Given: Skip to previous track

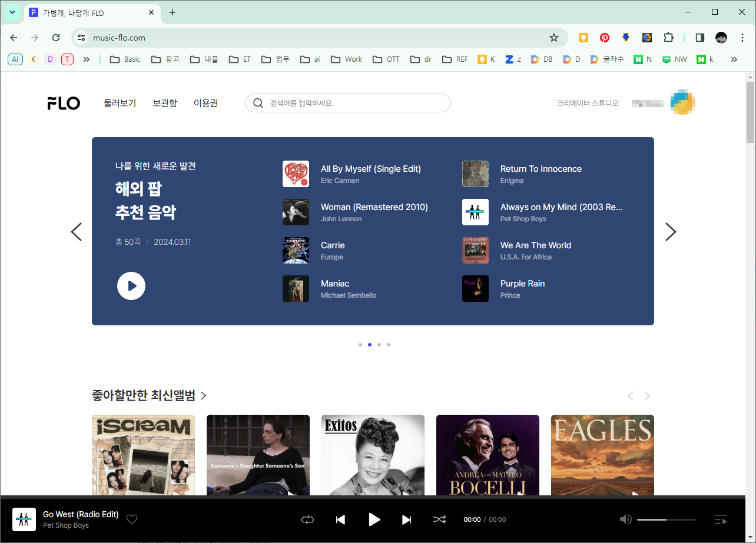Looking at the screenshot, I should [340, 519].
